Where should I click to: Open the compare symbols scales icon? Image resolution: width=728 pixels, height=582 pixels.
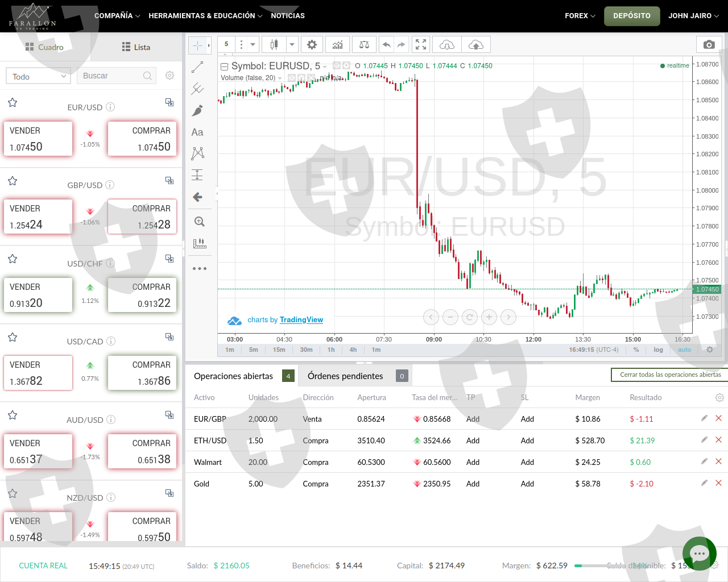pos(364,44)
